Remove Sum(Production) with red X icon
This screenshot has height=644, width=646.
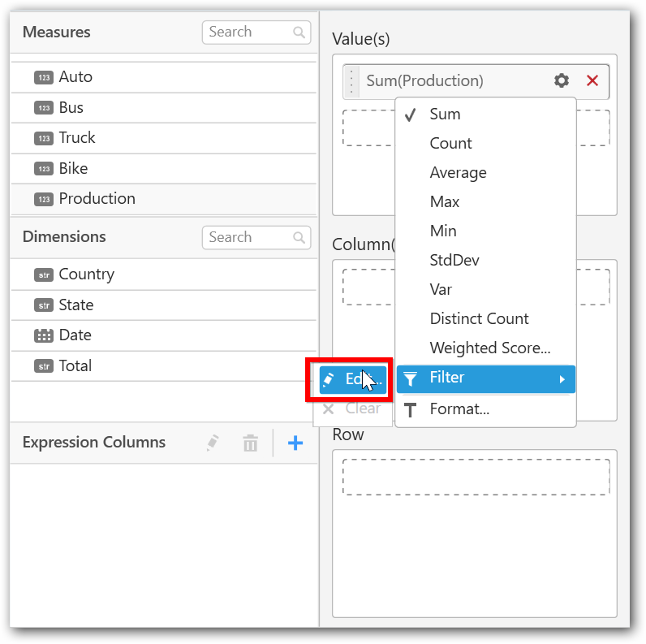coord(592,80)
